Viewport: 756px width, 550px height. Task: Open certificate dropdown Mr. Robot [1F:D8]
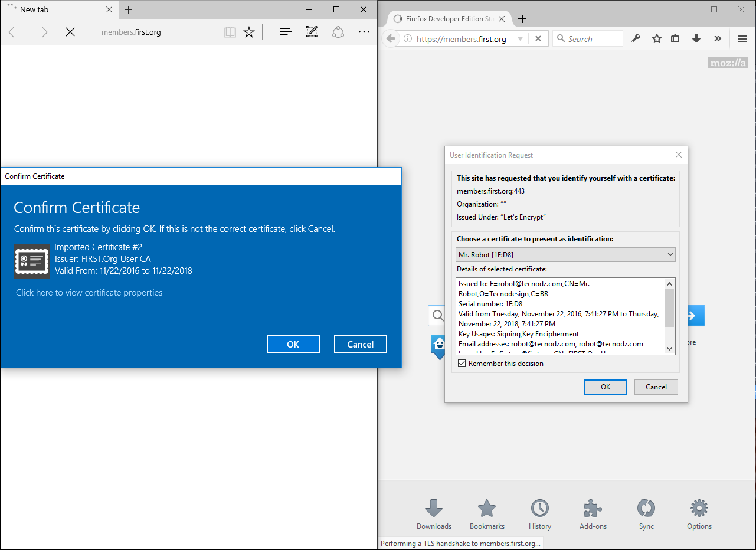click(566, 255)
